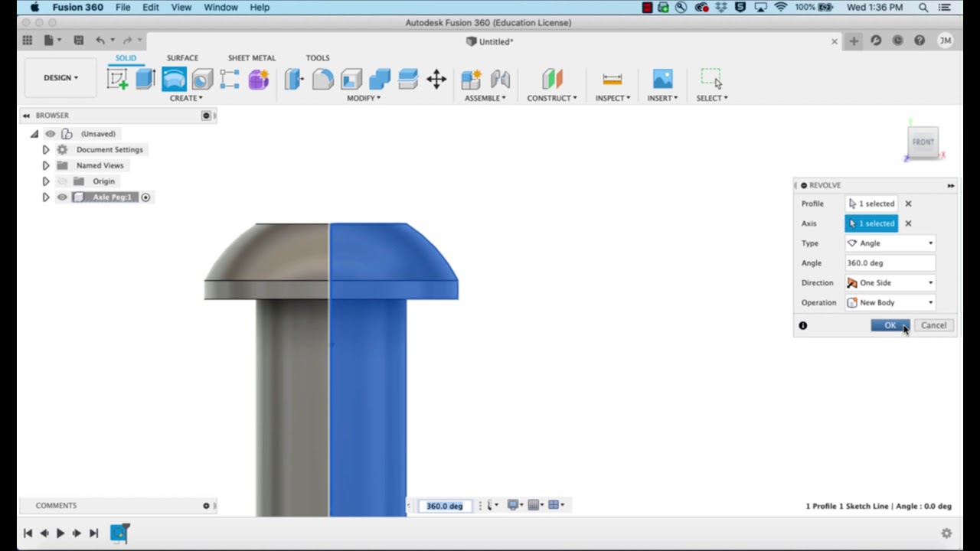Expand Document Settings tree node

click(46, 150)
